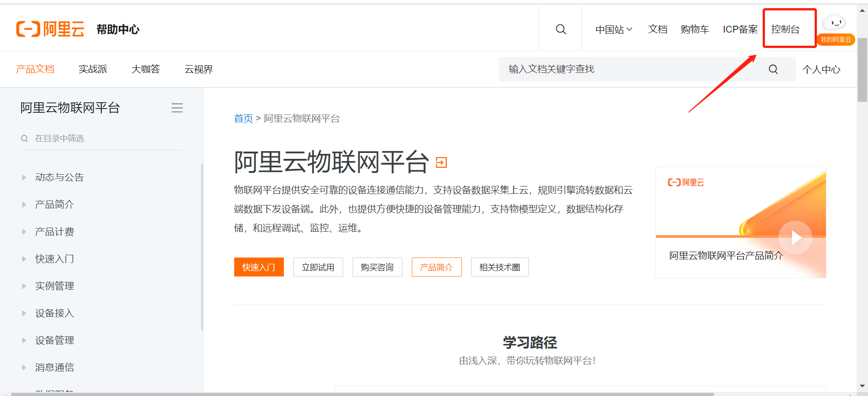
Task: Expand the 实例管理 sidebar node
Action: (24, 286)
